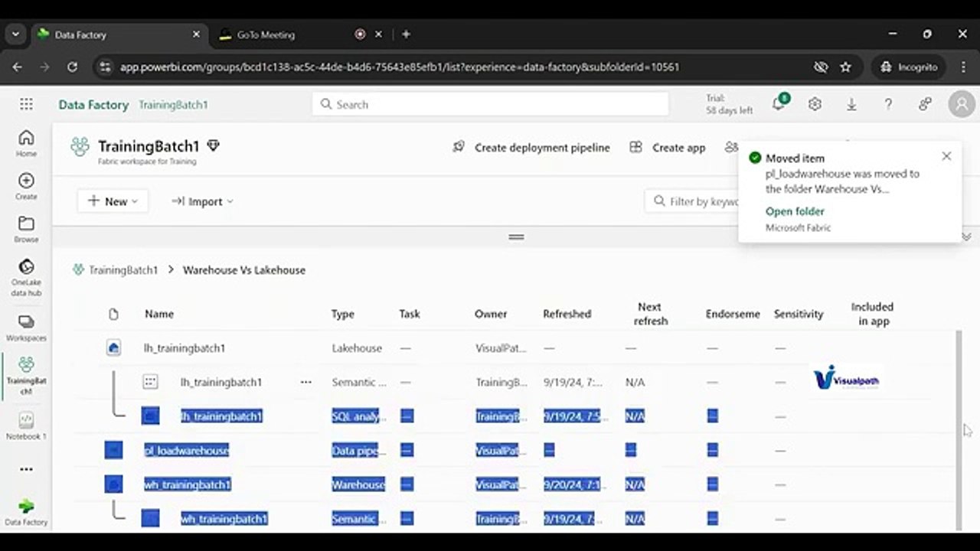The width and height of the screenshot is (980, 551).
Task: Sort by Type column header
Action: [x=343, y=314]
